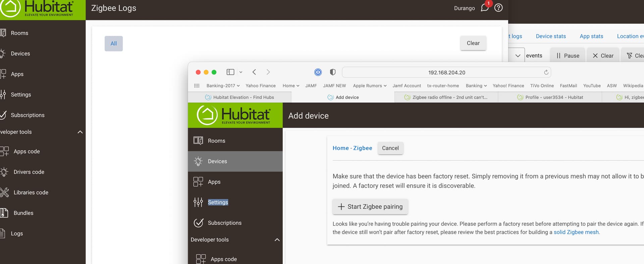Expand the Home bookmarks folder
The height and width of the screenshot is (264, 644).
point(291,86)
